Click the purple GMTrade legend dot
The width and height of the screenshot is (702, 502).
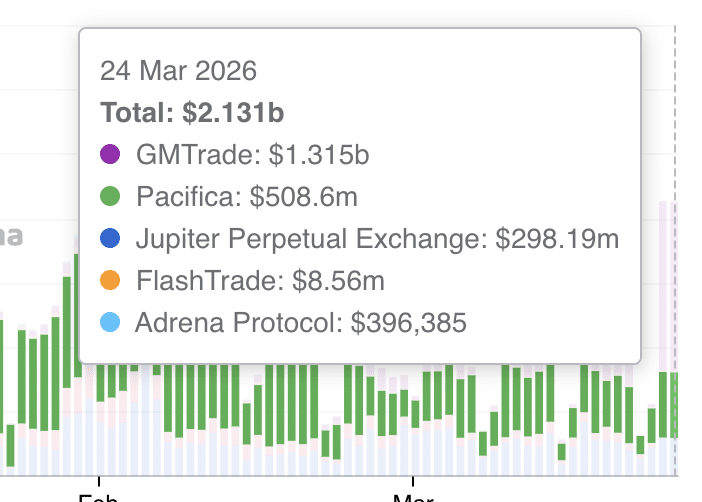coord(110,155)
